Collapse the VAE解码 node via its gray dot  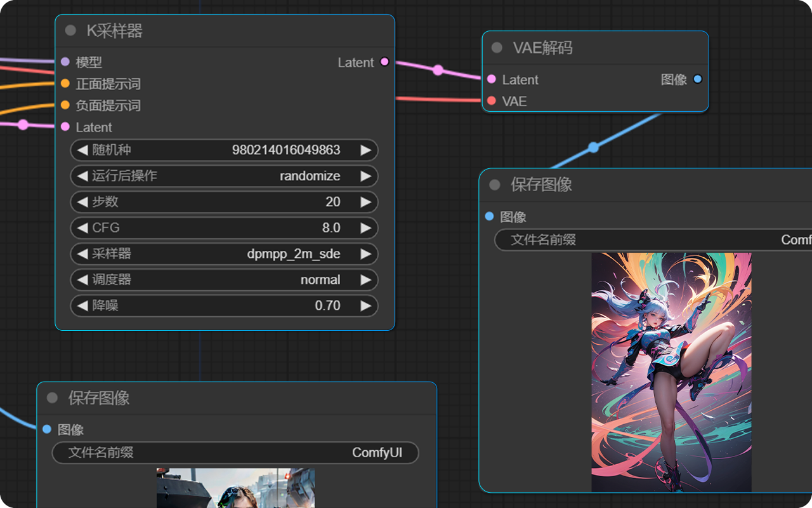tap(497, 48)
